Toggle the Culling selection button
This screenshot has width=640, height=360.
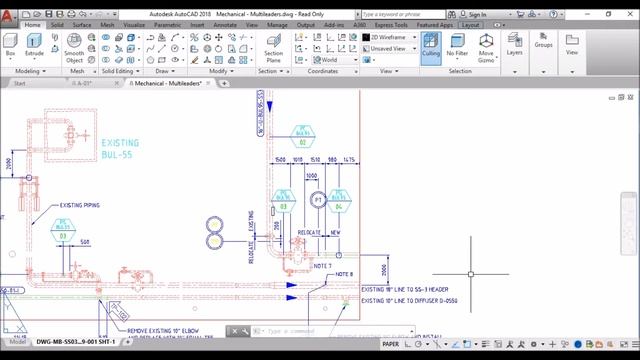431,48
